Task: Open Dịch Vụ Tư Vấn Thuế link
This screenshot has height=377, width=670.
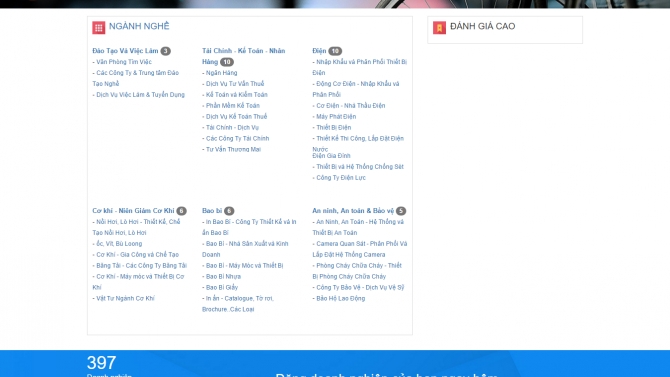Action: point(235,84)
